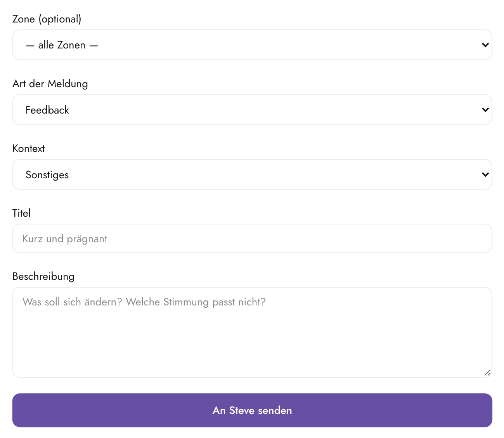Click the Art der Meldung label

[50, 84]
